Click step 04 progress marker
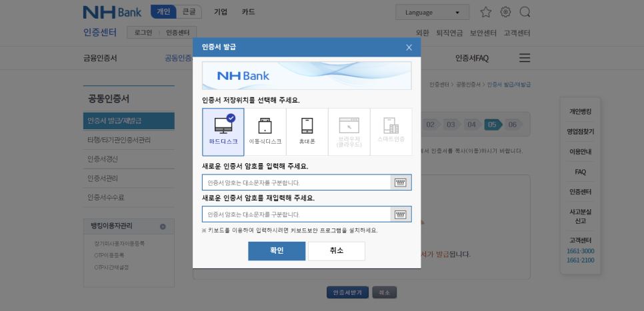The image size is (644, 311). (x=472, y=125)
